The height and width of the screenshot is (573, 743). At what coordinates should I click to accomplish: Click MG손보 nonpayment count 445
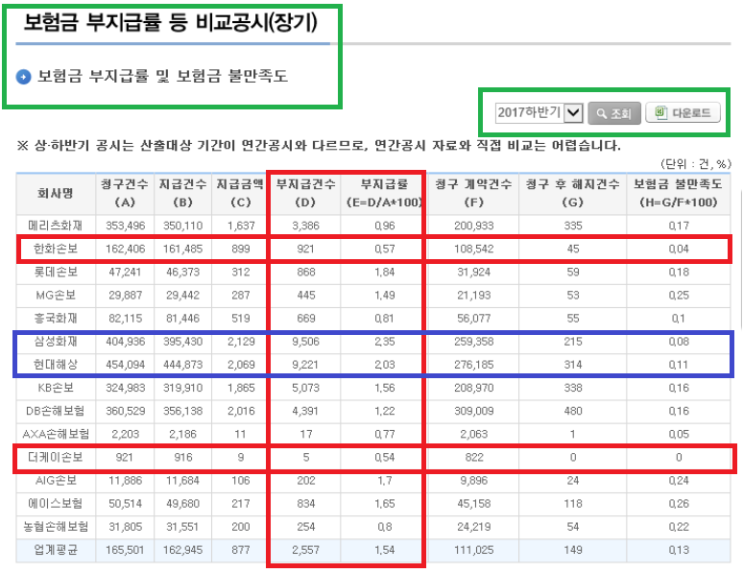click(x=306, y=295)
